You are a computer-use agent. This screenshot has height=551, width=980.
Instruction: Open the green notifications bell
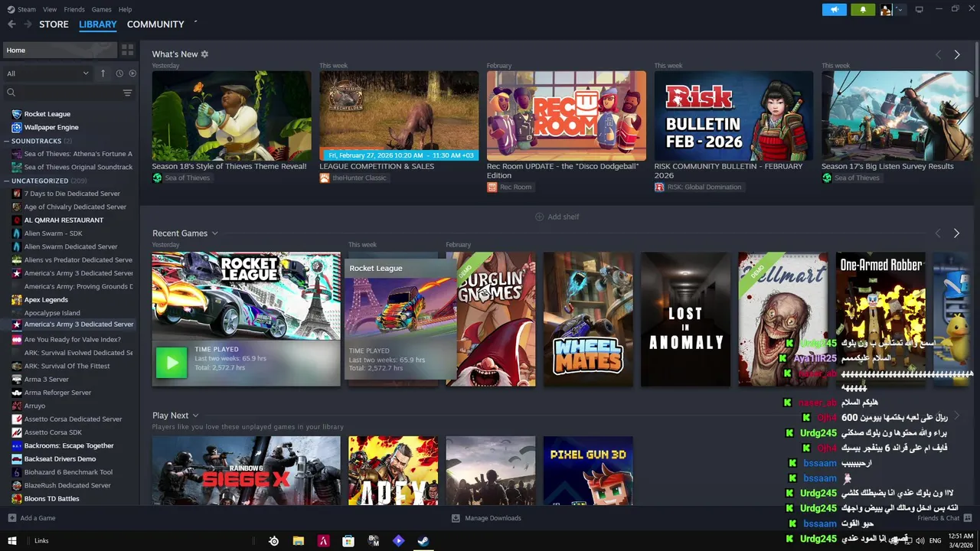pyautogui.click(x=863, y=9)
